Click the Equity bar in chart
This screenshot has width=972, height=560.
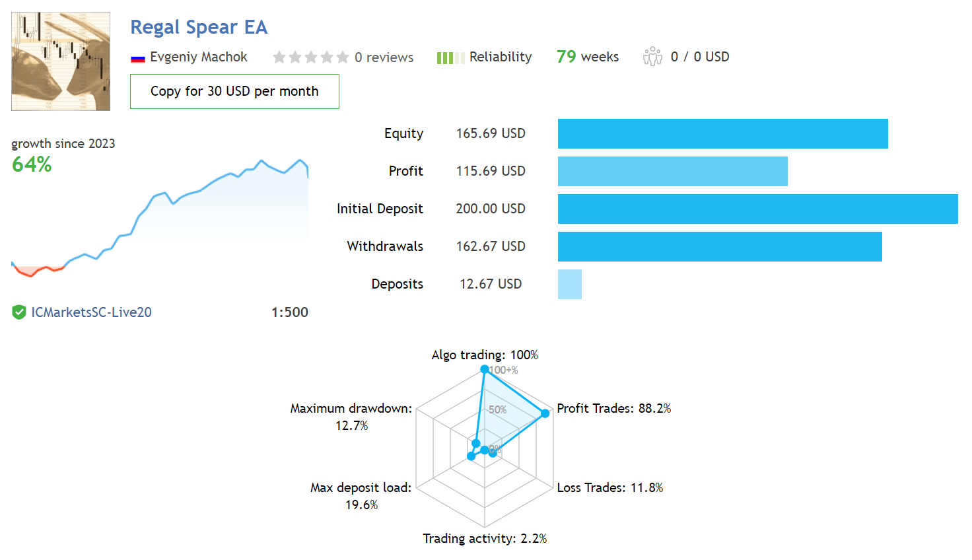722,133
